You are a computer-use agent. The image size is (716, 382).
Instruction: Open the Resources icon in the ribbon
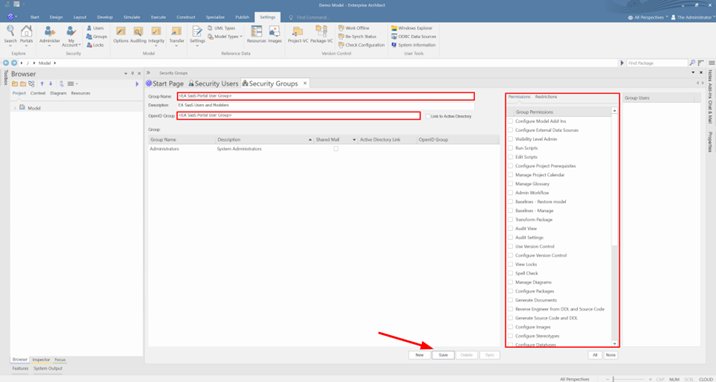click(256, 35)
